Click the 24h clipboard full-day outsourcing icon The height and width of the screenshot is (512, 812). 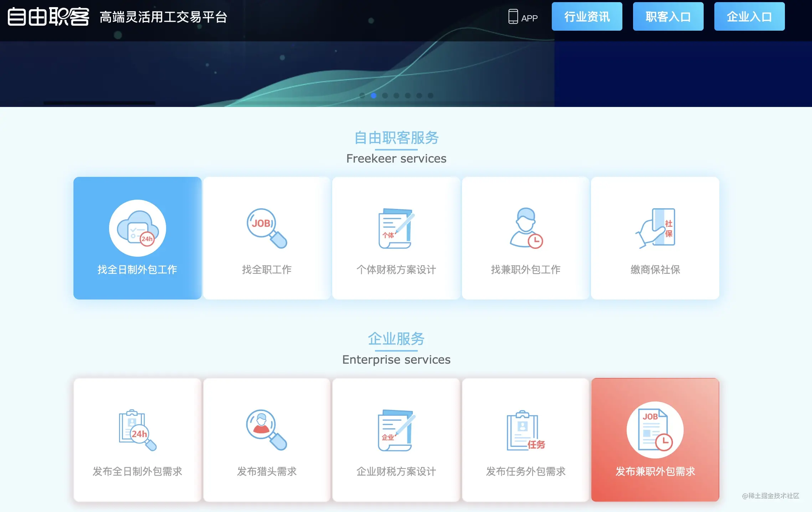[138, 430]
